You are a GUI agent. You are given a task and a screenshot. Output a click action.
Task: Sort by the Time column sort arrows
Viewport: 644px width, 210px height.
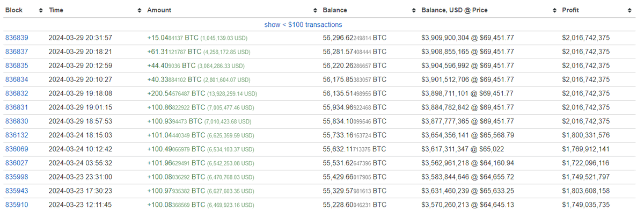point(140,10)
